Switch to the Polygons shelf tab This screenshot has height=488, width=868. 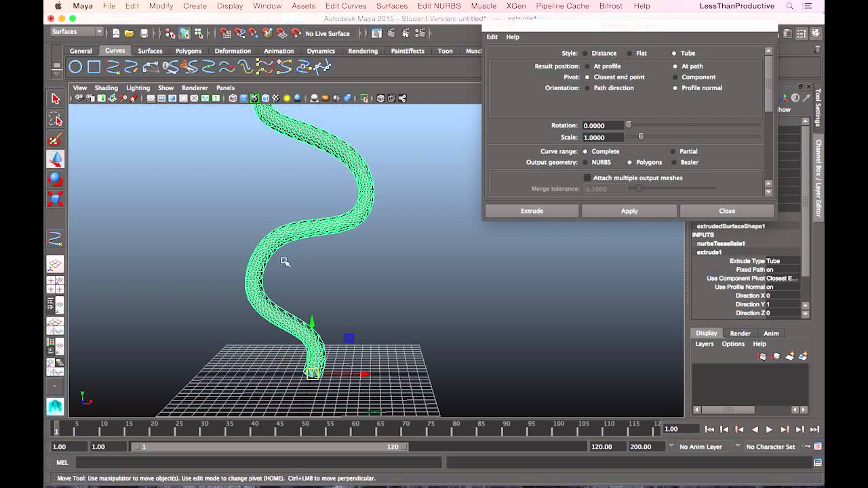[189, 51]
